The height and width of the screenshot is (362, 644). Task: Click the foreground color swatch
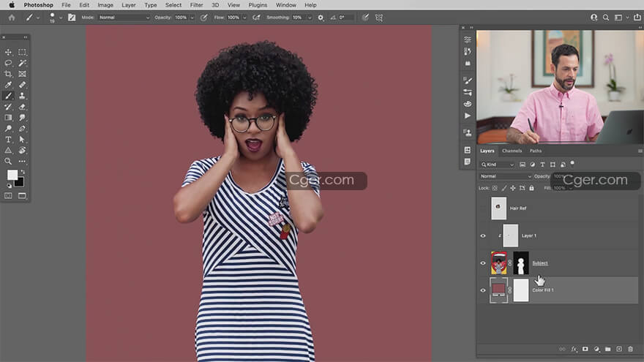pos(12,175)
